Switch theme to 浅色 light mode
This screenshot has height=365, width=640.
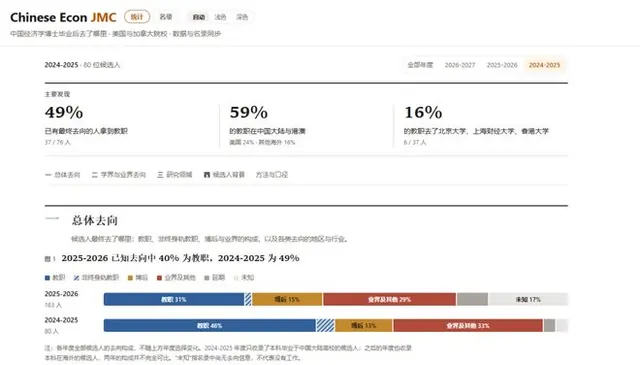pos(220,17)
